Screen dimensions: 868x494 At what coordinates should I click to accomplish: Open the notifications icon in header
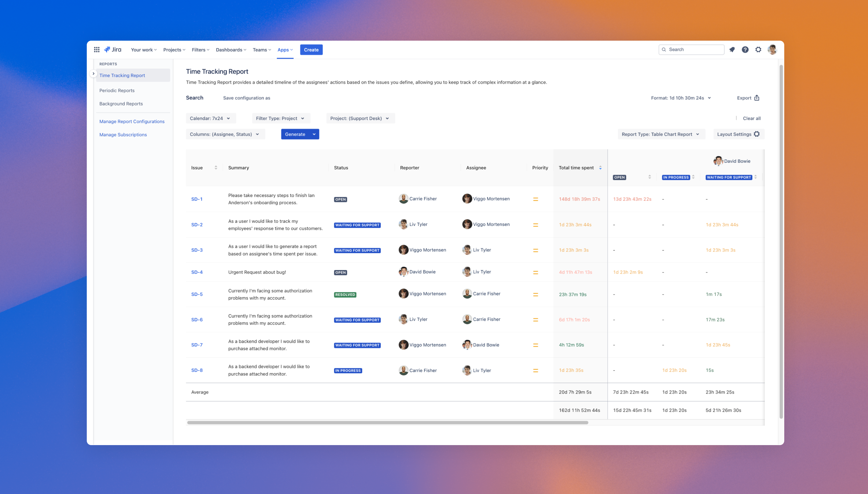(x=732, y=49)
